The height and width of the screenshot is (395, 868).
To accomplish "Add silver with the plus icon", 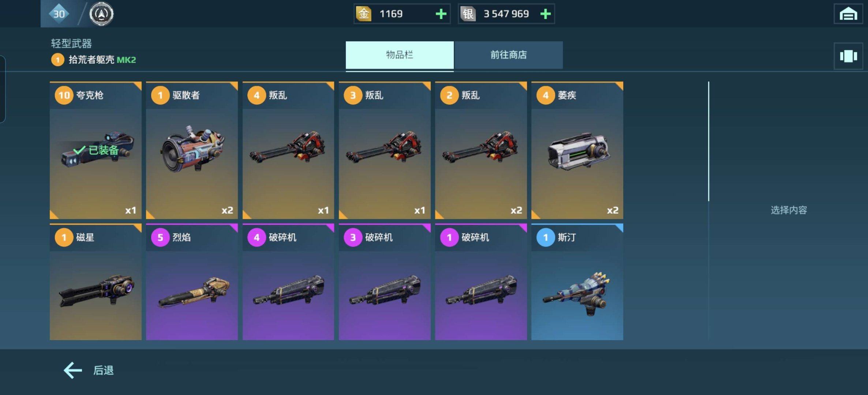I will tap(545, 14).
